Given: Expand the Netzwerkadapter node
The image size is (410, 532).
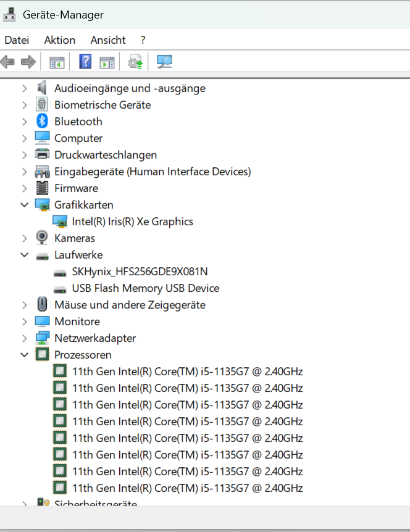Looking at the screenshot, I should coord(25,338).
